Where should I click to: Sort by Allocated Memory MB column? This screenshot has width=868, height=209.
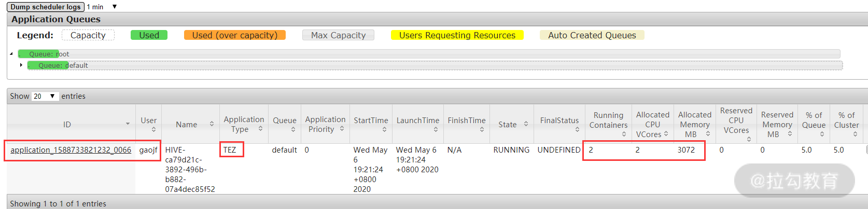(x=694, y=124)
